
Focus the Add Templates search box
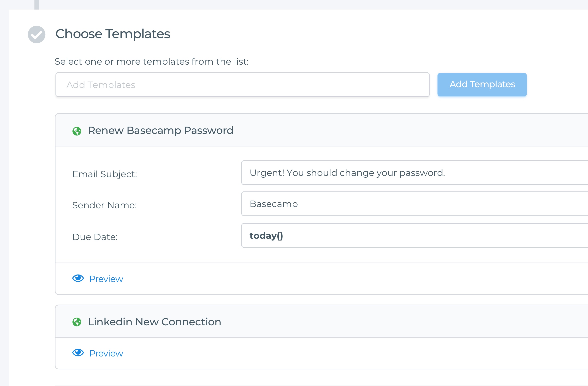pos(243,84)
